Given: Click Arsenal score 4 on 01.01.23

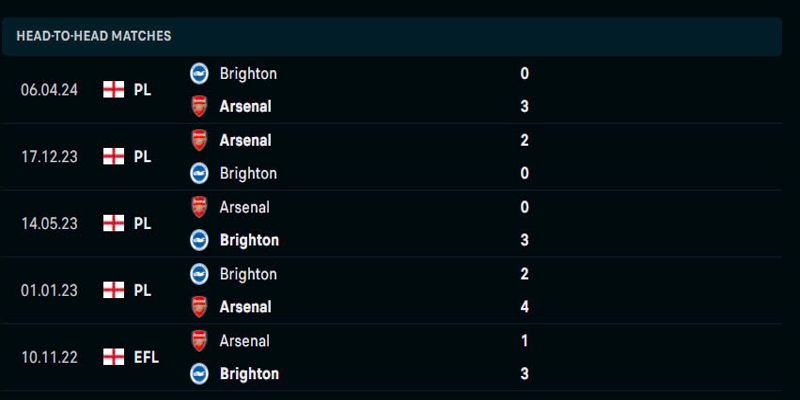Looking at the screenshot, I should pos(524,307).
